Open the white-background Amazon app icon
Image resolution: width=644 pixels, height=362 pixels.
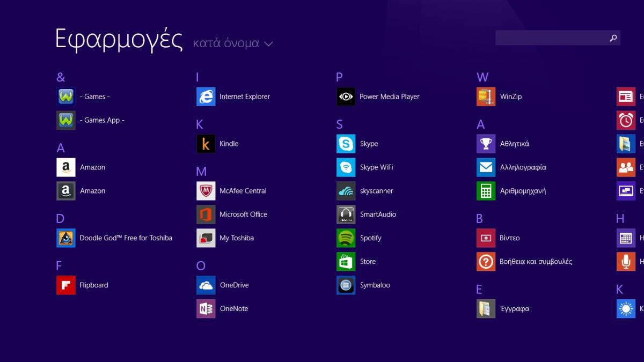(x=66, y=167)
